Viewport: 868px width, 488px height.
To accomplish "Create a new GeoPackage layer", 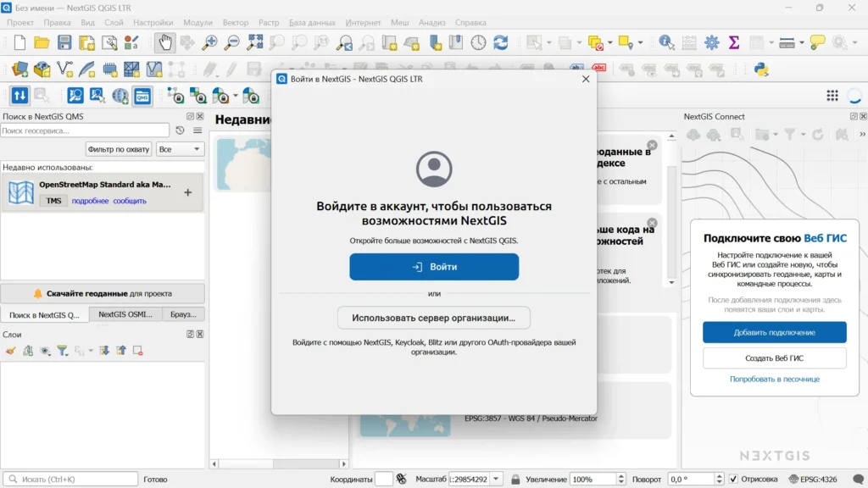I will pyautogui.click(x=42, y=69).
